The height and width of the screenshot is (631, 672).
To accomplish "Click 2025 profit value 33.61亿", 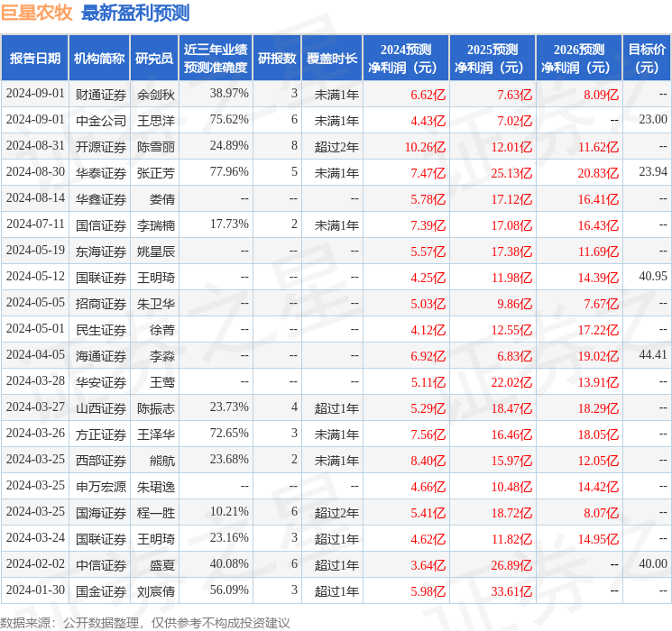I will pos(511,591).
